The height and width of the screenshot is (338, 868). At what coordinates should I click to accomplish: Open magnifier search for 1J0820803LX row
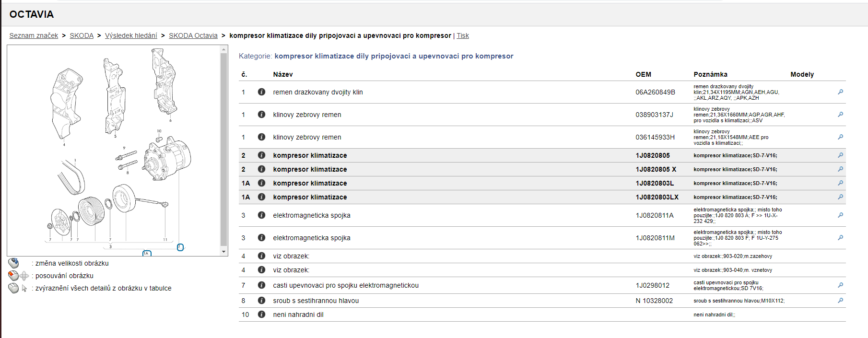[x=840, y=197]
